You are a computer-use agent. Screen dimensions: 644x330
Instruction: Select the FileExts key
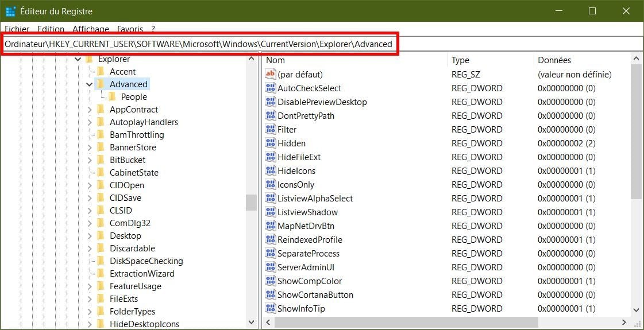pos(124,299)
